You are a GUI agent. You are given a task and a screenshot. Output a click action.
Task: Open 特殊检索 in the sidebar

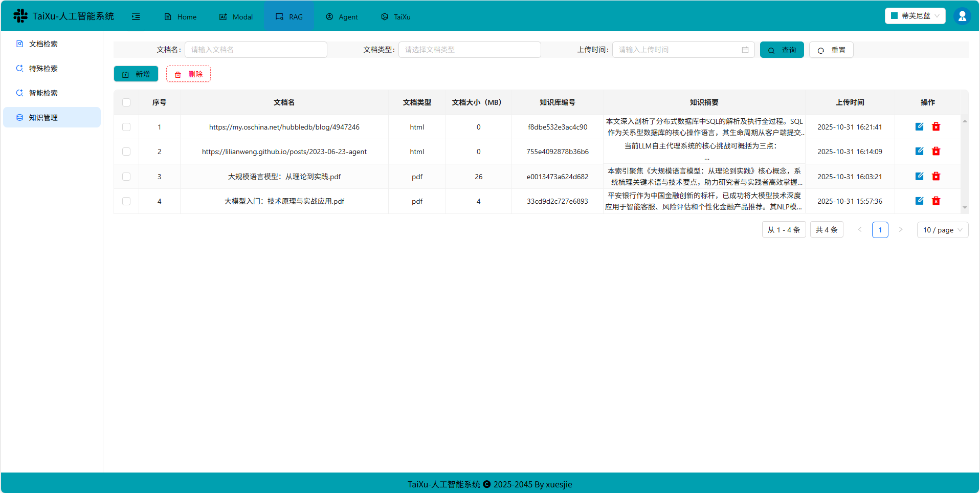52,68
